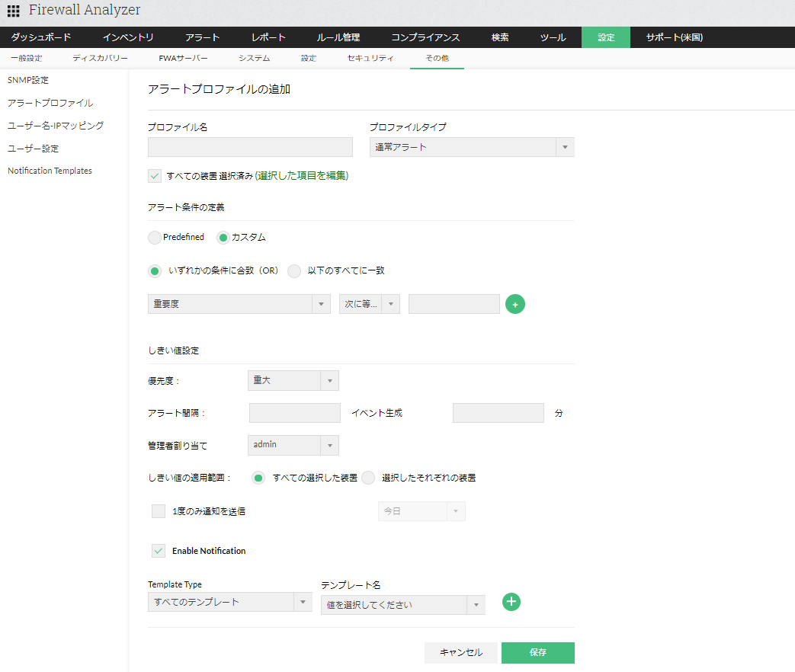The width and height of the screenshot is (795, 672).
Task: Switch to the 一般設定 sub-tab
Action: coord(27,58)
